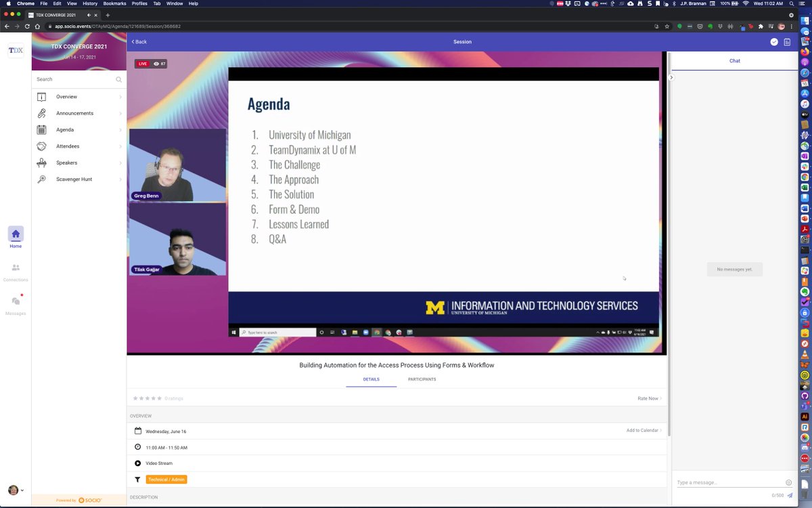Open the Chrome extensions puzzle icon
Screen dimensions: 812x508
coord(761,26)
